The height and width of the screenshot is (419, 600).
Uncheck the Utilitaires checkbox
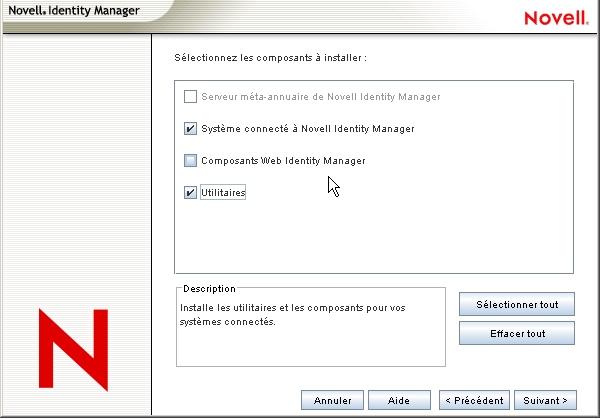pos(191,192)
